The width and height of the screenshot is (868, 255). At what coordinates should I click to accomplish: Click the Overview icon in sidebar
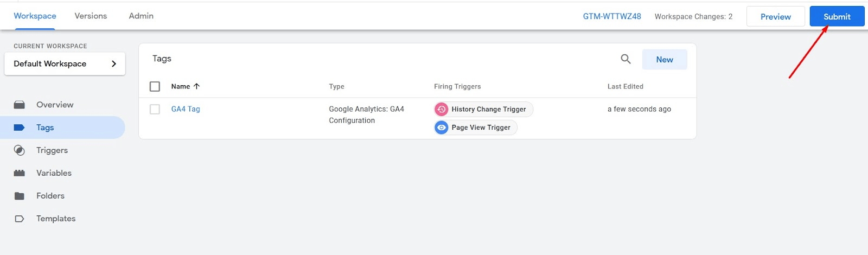point(20,105)
